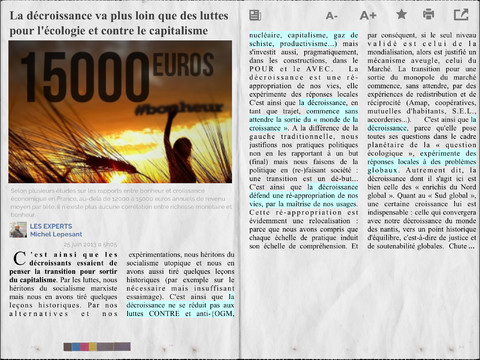The height and width of the screenshot is (360, 480).
Task: Select the blue segment in the page strip
Action: pyautogui.click(x=76, y=347)
